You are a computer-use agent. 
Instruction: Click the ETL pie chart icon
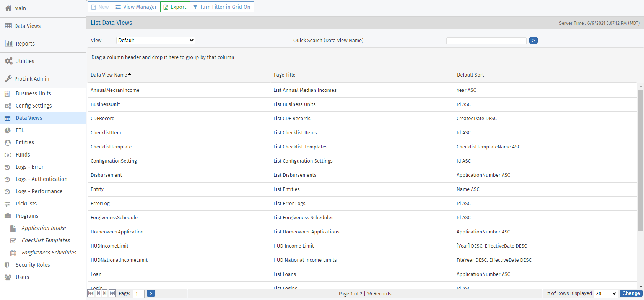point(7,130)
